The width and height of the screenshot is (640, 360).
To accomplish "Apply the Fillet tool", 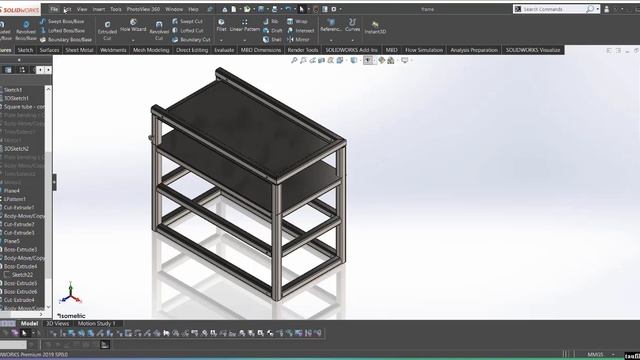I will [x=221, y=25].
